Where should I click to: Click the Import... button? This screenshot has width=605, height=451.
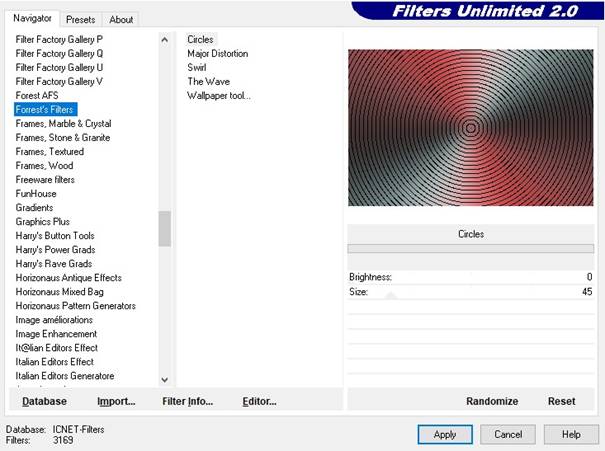(116, 401)
